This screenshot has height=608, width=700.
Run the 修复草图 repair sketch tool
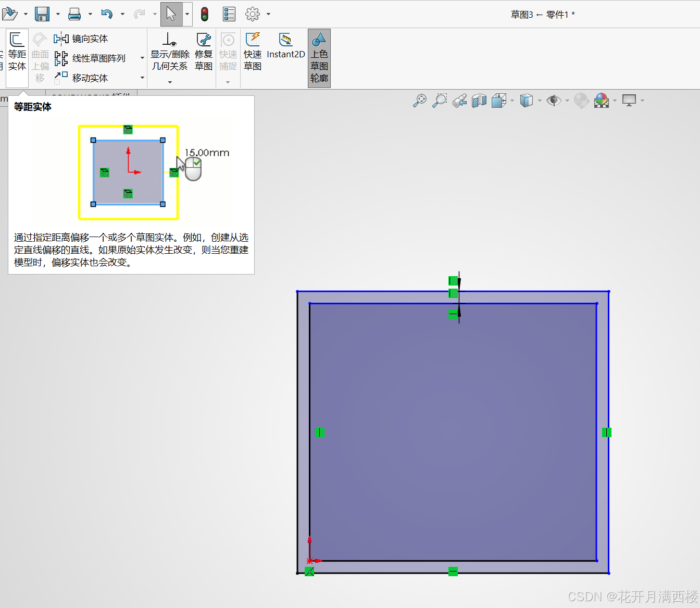coord(204,52)
